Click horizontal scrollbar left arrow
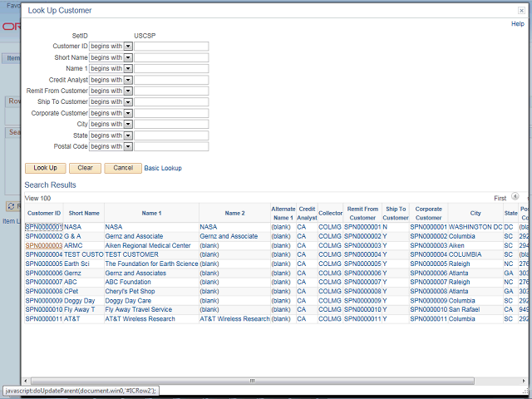This screenshot has height=399, width=532. click(x=26, y=381)
